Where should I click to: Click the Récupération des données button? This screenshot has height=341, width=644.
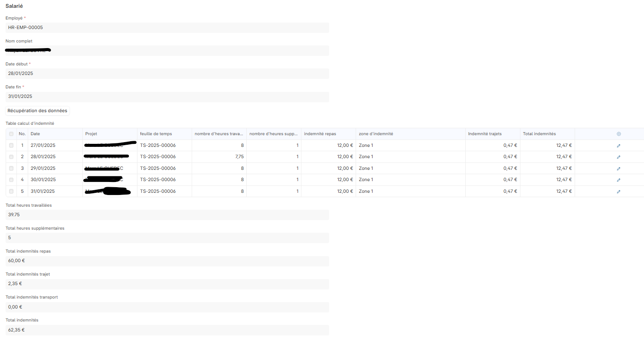pos(37,110)
